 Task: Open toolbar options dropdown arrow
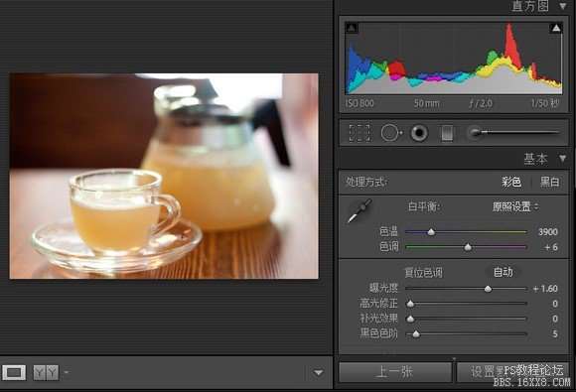pos(318,373)
